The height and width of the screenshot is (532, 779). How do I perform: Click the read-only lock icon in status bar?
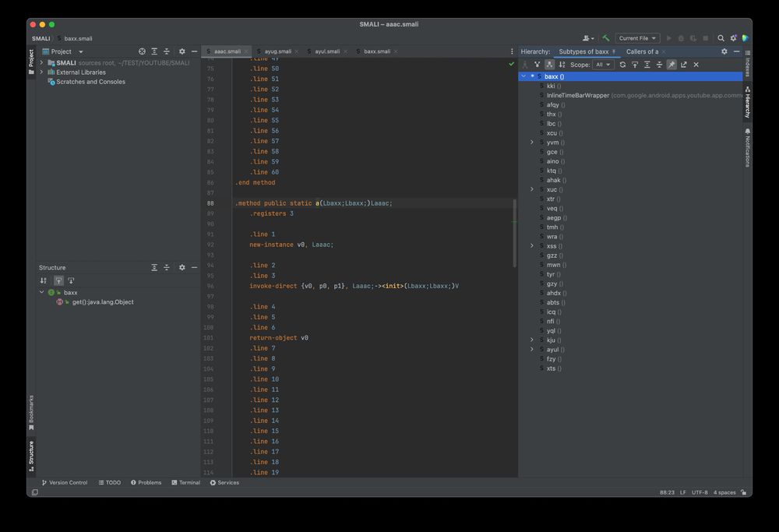point(744,492)
